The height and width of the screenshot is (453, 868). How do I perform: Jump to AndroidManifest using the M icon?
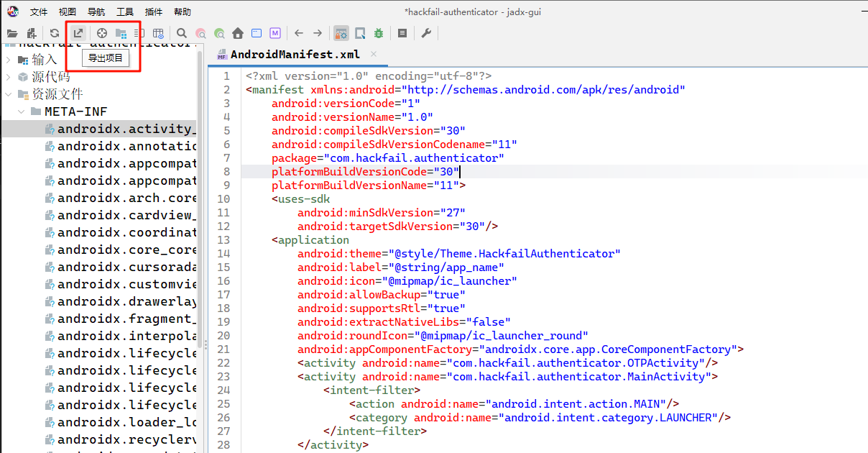tap(275, 33)
